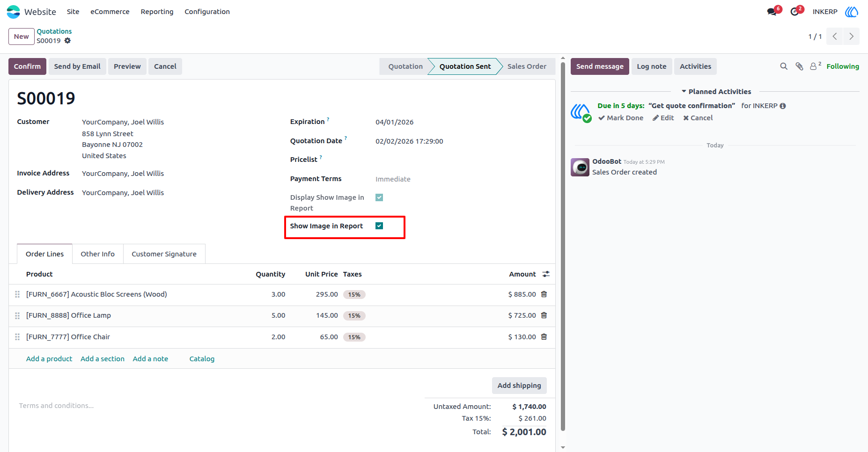This screenshot has height=452, width=868.
Task: Go to previous record arrow
Action: (x=835, y=36)
